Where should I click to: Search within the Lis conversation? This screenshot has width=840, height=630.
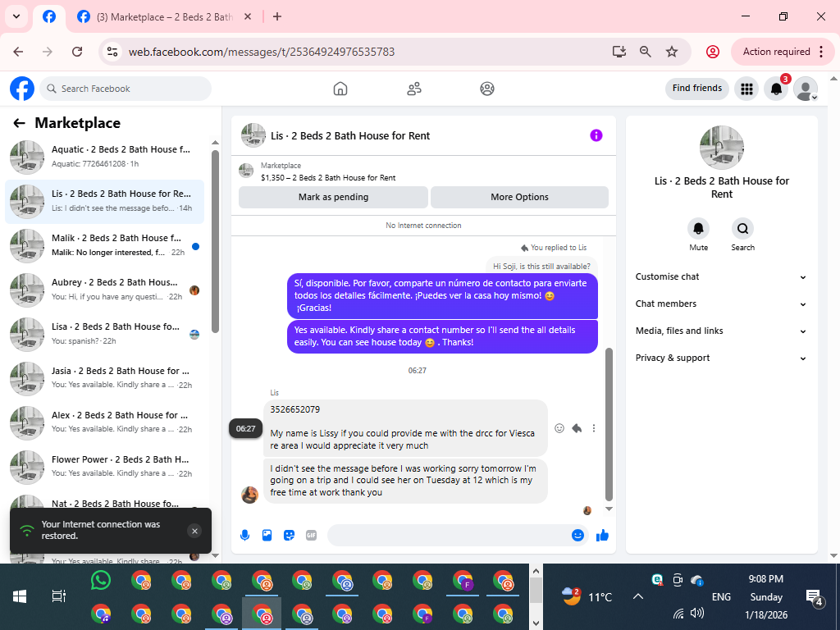[x=742, y=229]
